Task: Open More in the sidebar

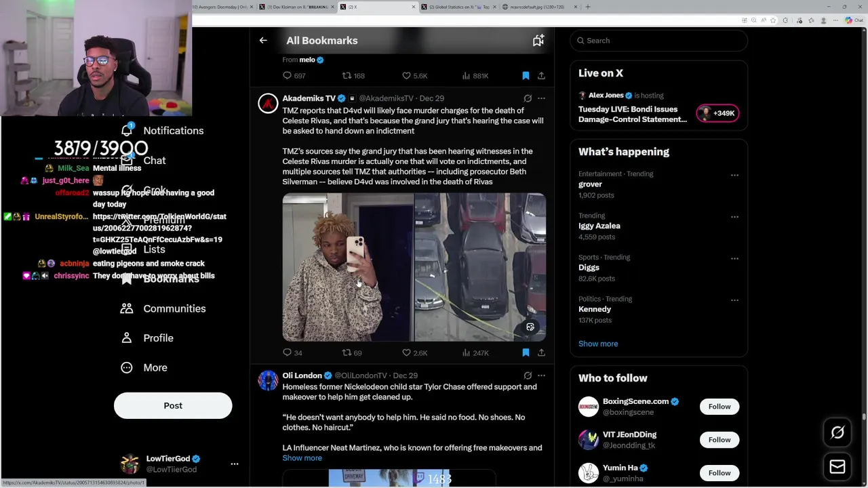Action: [x=144, y=367]
